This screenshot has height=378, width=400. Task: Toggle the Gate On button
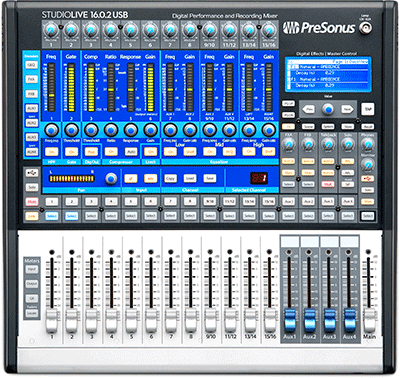point(71,152)
